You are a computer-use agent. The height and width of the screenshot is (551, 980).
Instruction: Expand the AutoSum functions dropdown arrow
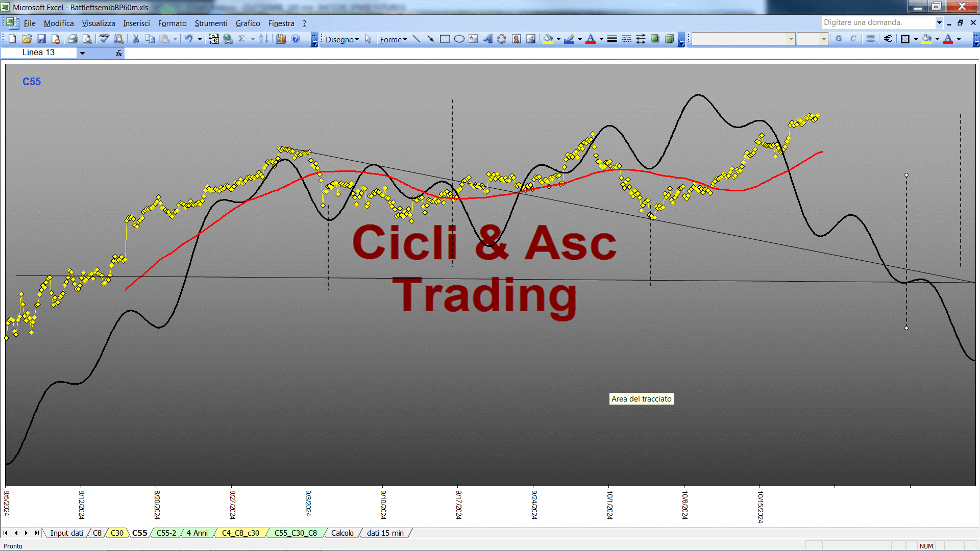click(253, 39)
